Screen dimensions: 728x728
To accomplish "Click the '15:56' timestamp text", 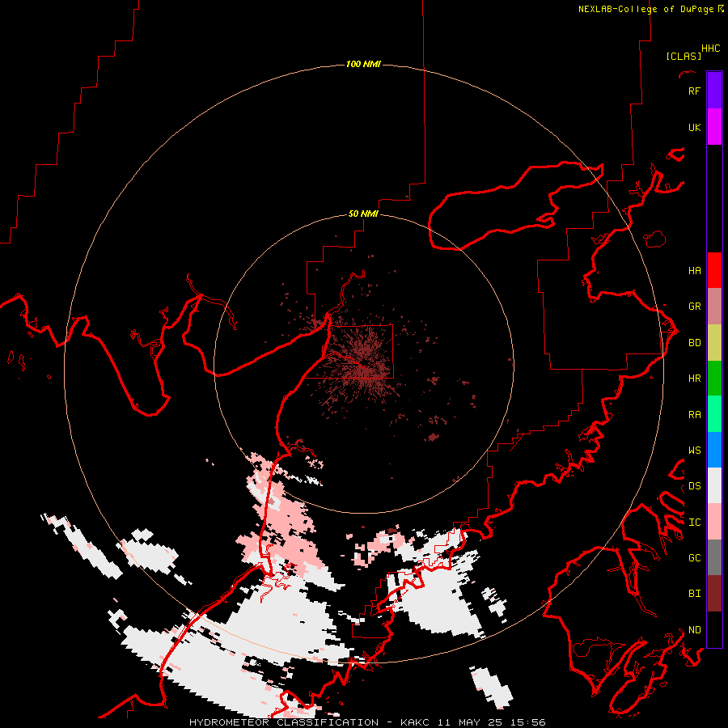I will point(527,722).
